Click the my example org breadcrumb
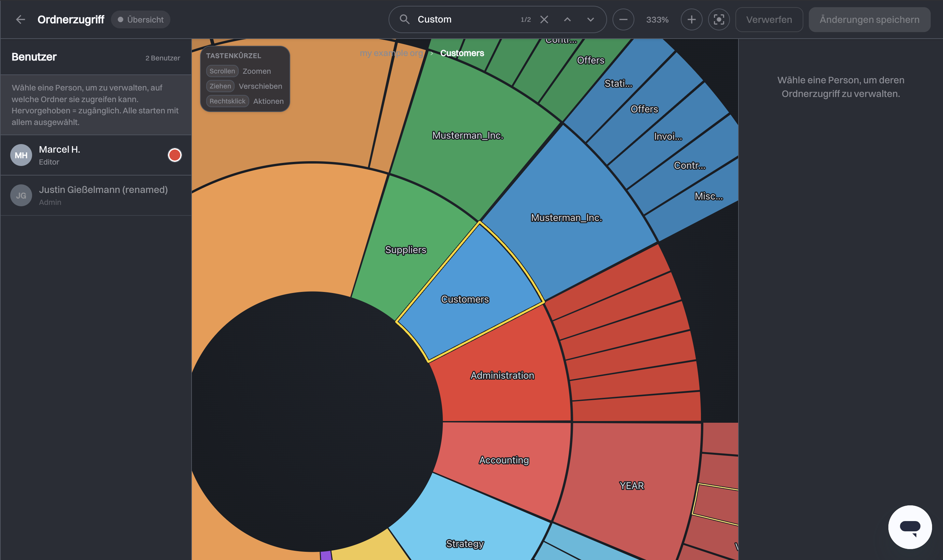Image resolution: width=943 pixels, height=560 pixels. [x=391, y=53]
